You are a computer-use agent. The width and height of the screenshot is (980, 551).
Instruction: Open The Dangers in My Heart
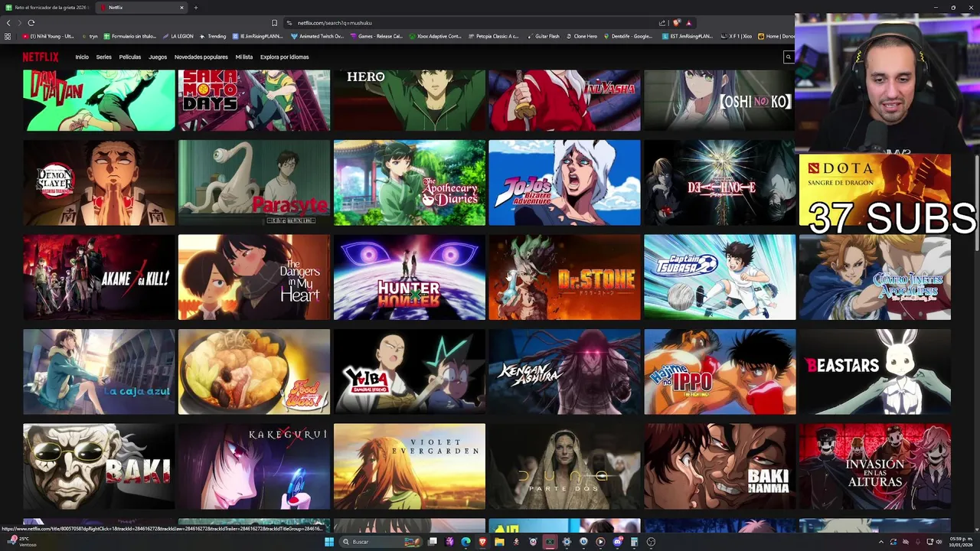tap(254, 277)
